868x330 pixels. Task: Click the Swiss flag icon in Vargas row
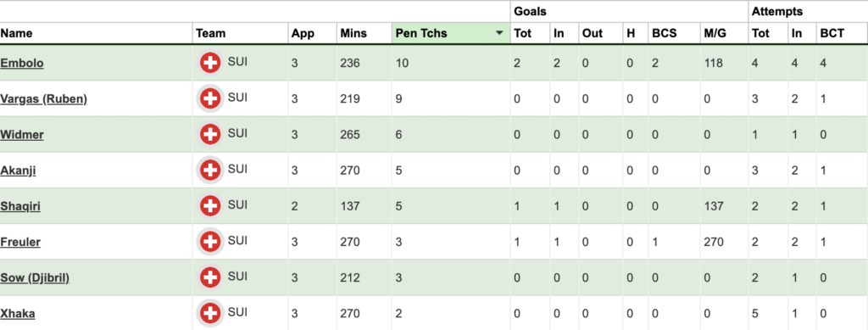(210, 99)
